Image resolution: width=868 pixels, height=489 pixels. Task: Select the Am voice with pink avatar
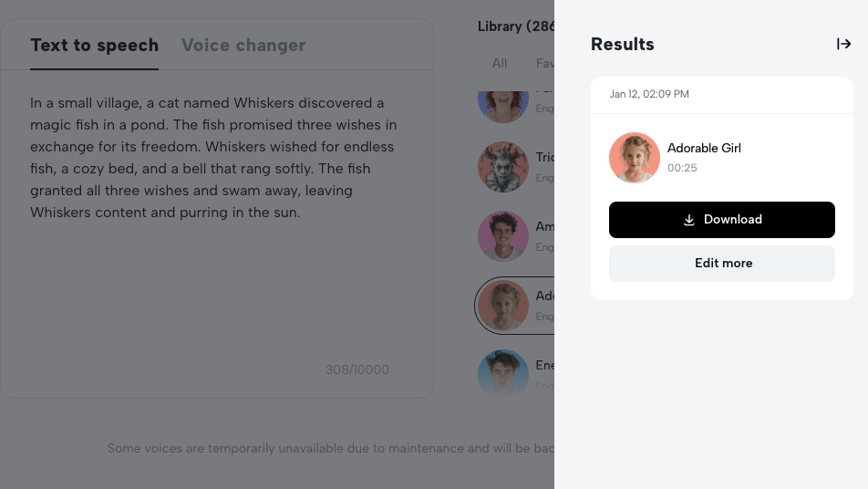point(503,236)
